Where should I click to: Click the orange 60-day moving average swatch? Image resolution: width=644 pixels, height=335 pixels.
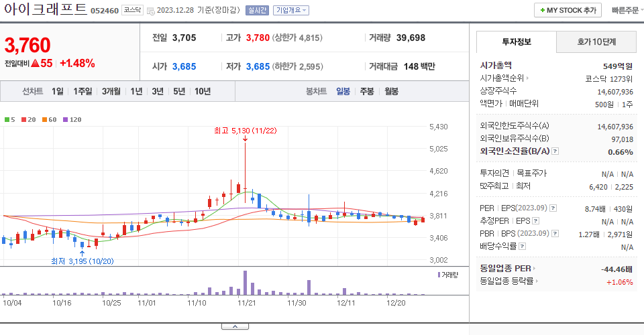pos(44,120)
